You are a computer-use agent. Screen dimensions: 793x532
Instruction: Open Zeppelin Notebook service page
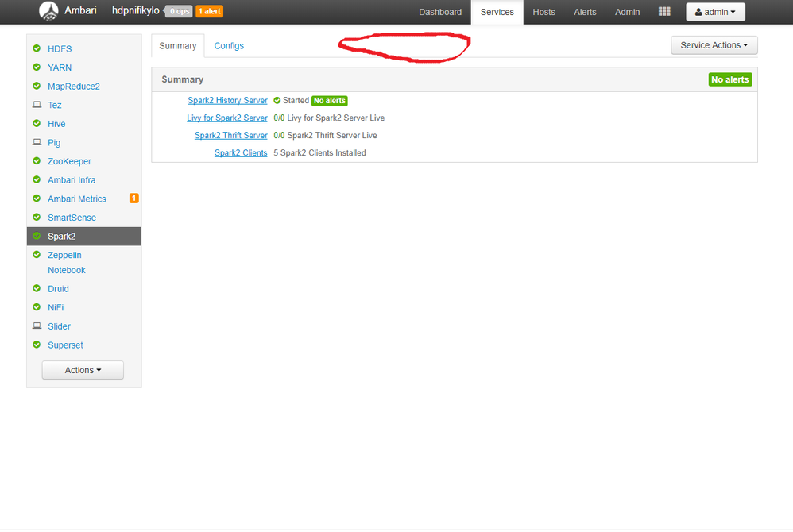[x=66, y=262]
